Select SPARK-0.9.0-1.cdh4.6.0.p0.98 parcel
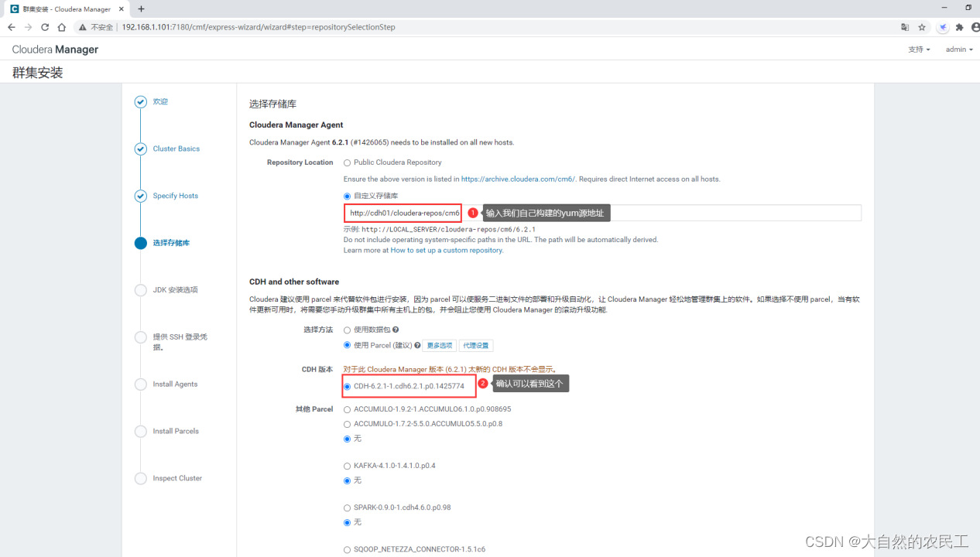 [x=347, y=507]
